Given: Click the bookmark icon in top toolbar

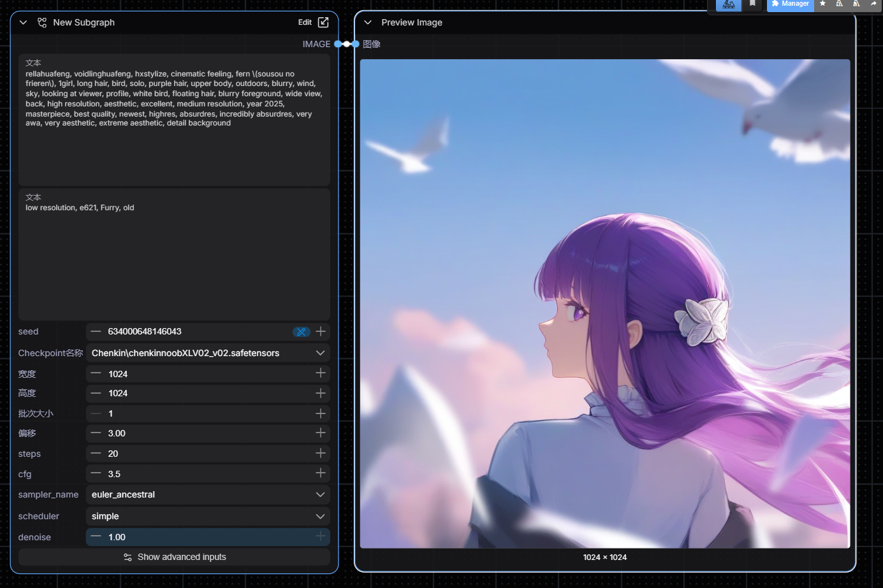Looking at the screenshot, I should pos(752,4).
